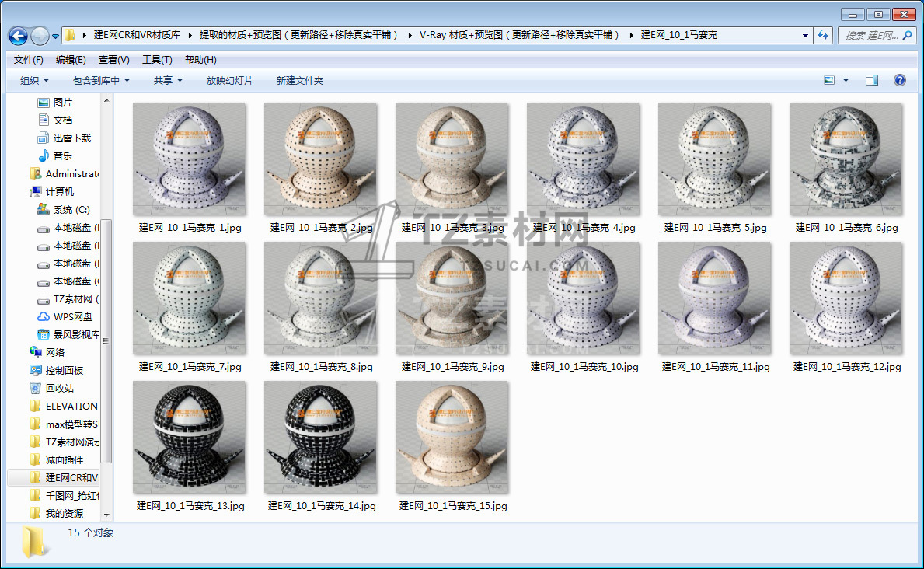Open the 共享 dropdown
The image size is (924, 569).
point(168,80)
